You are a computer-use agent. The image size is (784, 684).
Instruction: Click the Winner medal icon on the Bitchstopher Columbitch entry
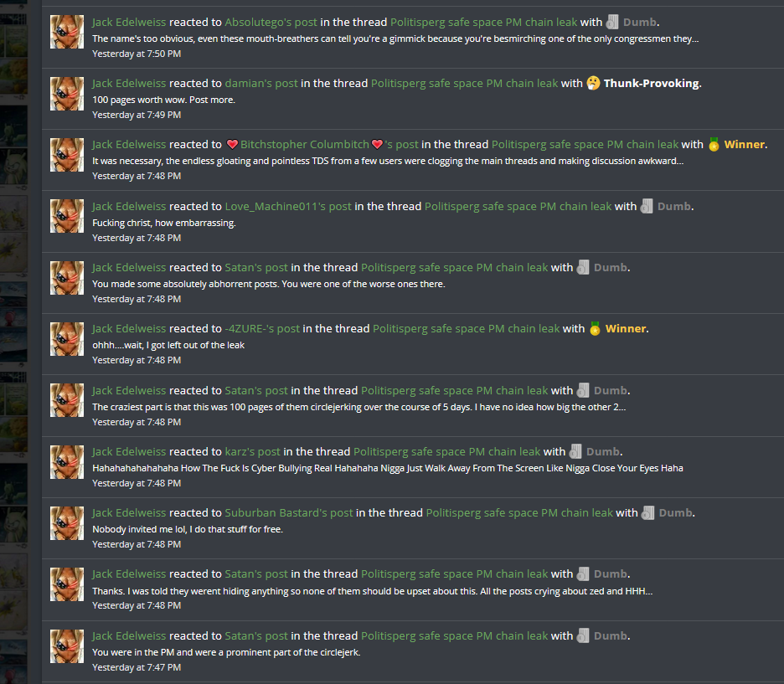[714, 144]
